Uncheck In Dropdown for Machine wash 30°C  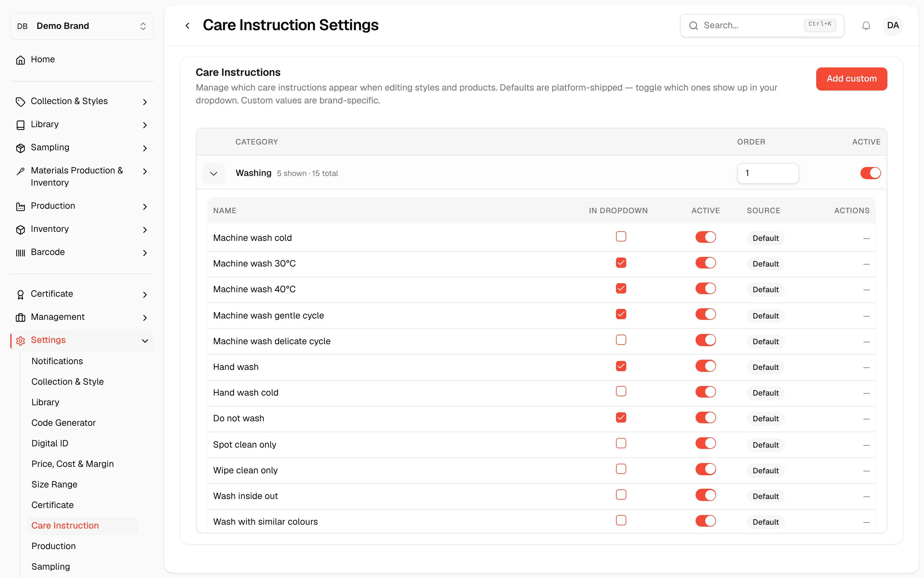coord(621,263)
